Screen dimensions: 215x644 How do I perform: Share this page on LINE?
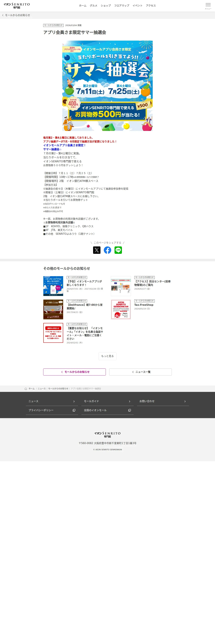pos(118,250)
